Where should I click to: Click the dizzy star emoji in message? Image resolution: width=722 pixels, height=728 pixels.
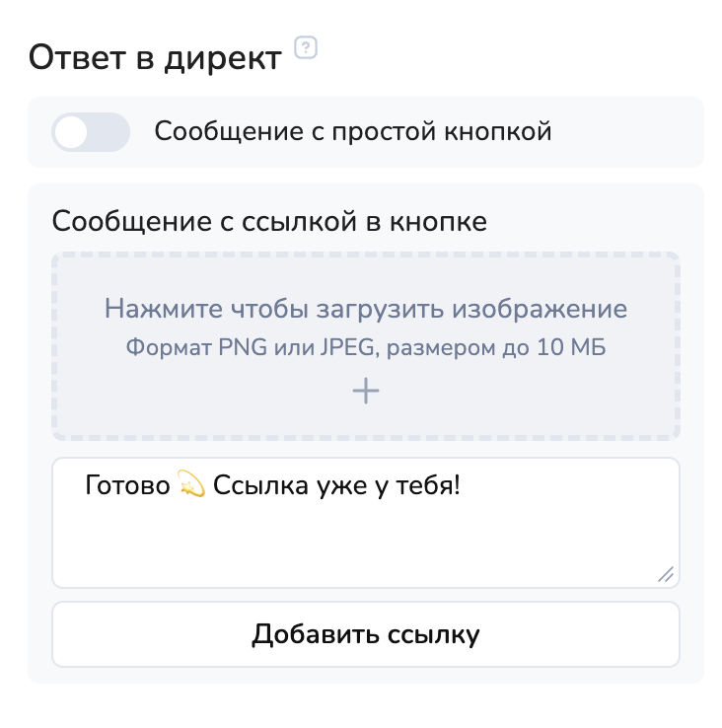coord(191,485)
